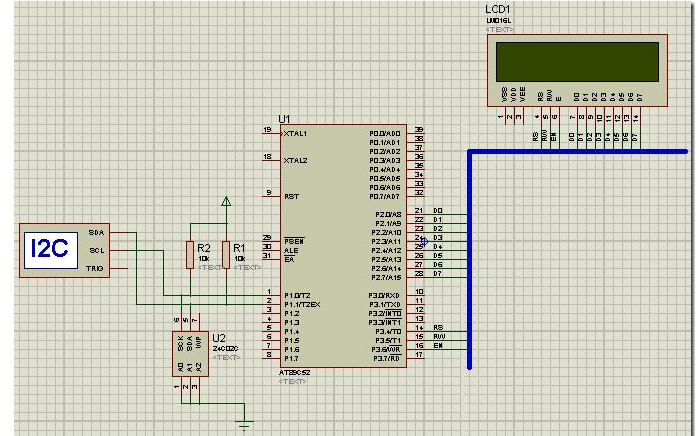
Task: Select the LM016L part name text
Action: tap(498, 21)
